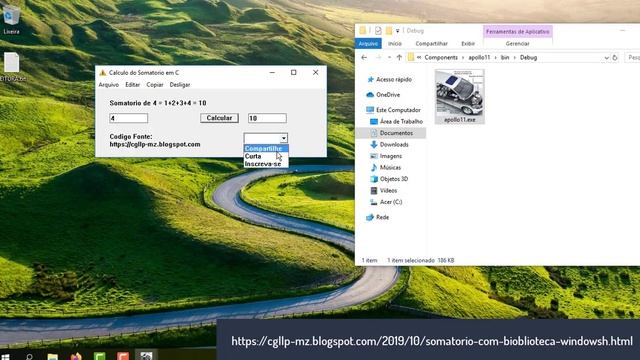Open Imagens in navigation pane
640x360 pixels.
(386, 156)
